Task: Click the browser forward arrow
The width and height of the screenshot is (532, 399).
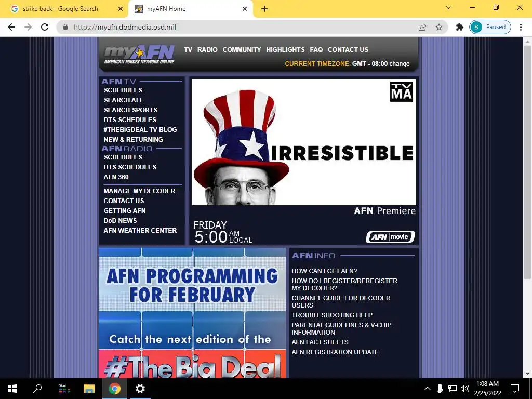Action: tap(28, 27)
